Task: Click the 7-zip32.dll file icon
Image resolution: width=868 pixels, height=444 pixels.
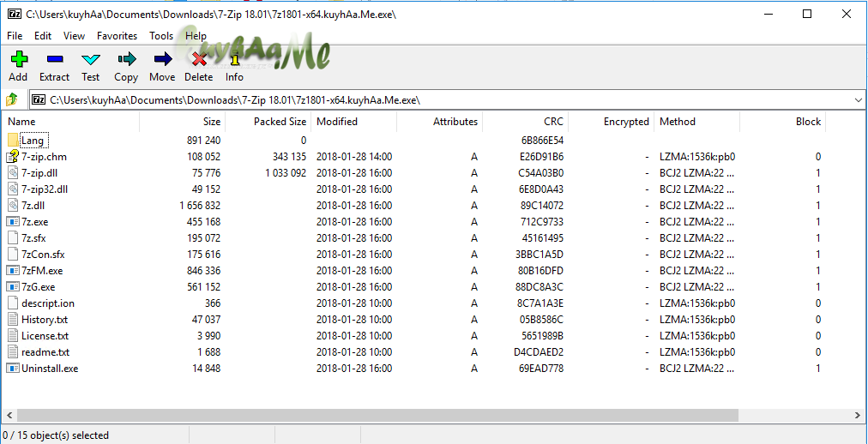Action: 13,189
